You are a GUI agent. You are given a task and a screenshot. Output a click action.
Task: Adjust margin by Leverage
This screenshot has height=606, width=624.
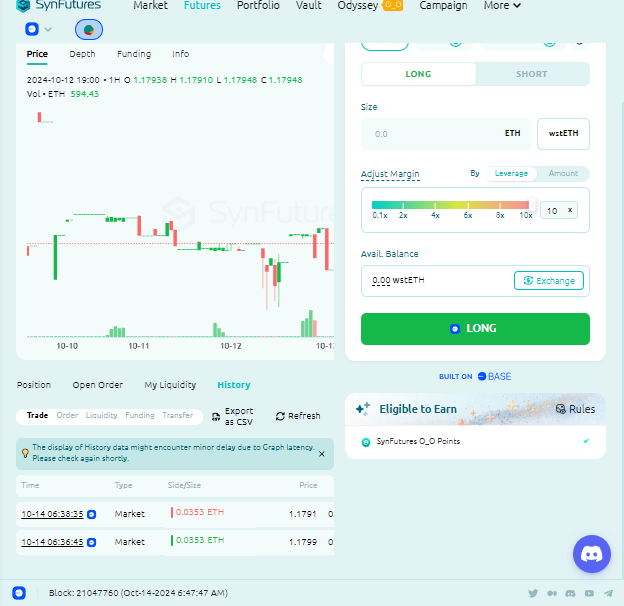click(x=511, y=173)
